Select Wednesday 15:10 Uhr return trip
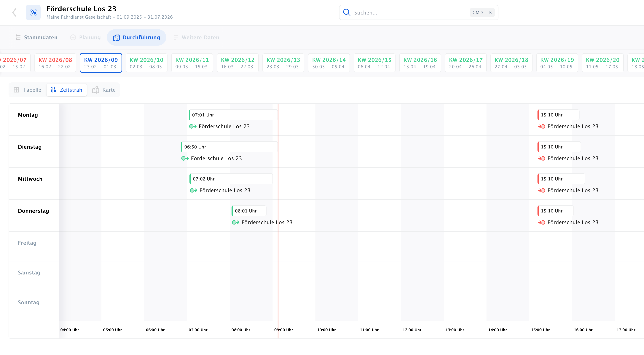Viewport: 644px width, 355px height. click(561, 179)
